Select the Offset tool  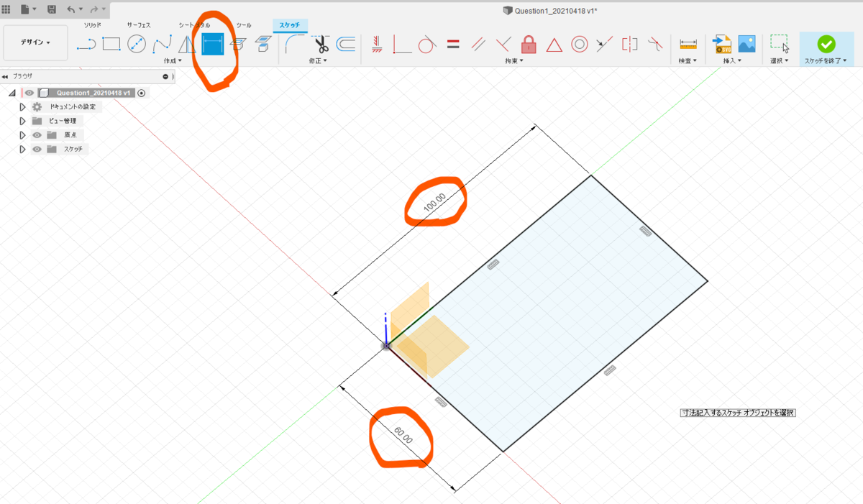point(346,44)
